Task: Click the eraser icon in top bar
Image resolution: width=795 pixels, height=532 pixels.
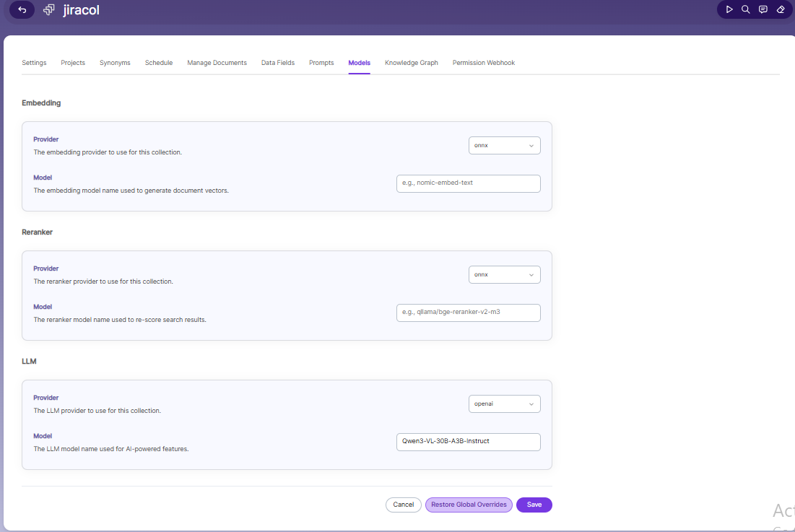Action: pyautogui.click(x=781, y=9)
